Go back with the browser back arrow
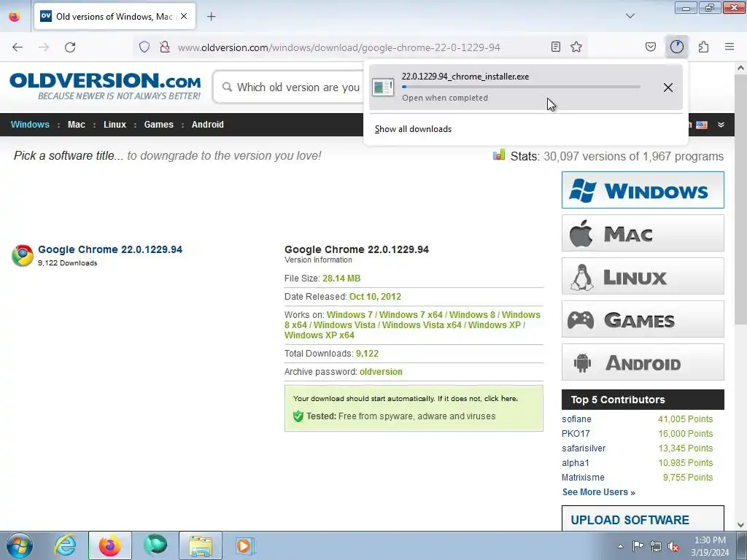Image resolution: width=747 pixels, height=560 pixels. 18,47
